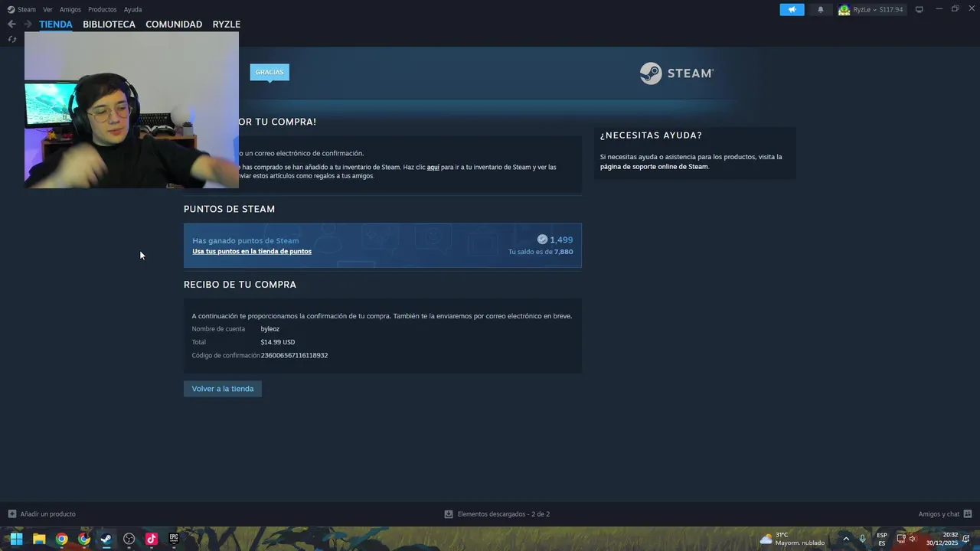Image resolution: width=980 pixels, height=551 pixels.
Task: Open the announcements megaphone button
Action: 792,9
